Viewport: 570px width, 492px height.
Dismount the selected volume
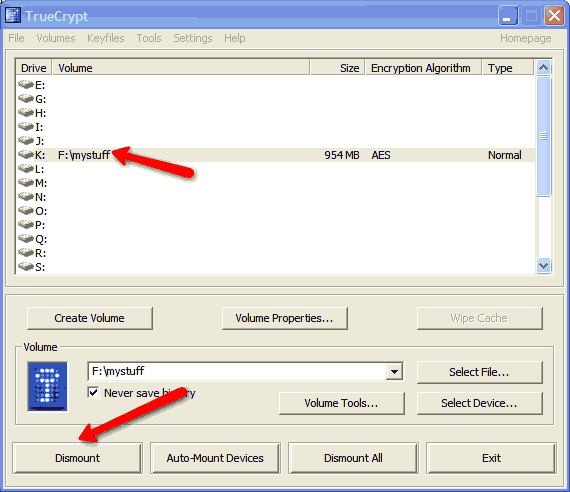click(77, 458)
